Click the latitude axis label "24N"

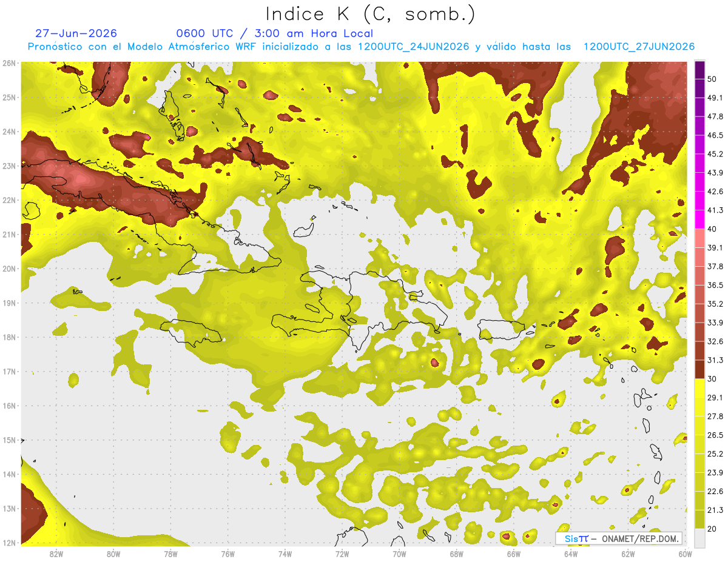tap(9, 132)
